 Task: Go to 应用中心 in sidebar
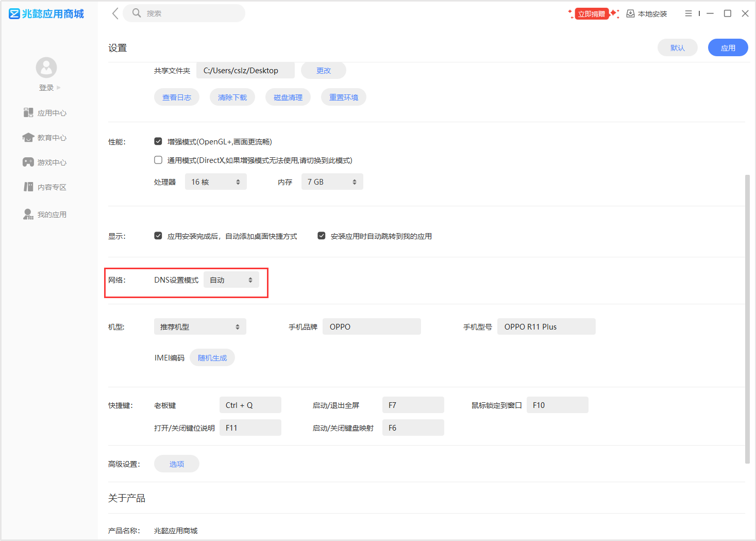[x=52, y=113]
